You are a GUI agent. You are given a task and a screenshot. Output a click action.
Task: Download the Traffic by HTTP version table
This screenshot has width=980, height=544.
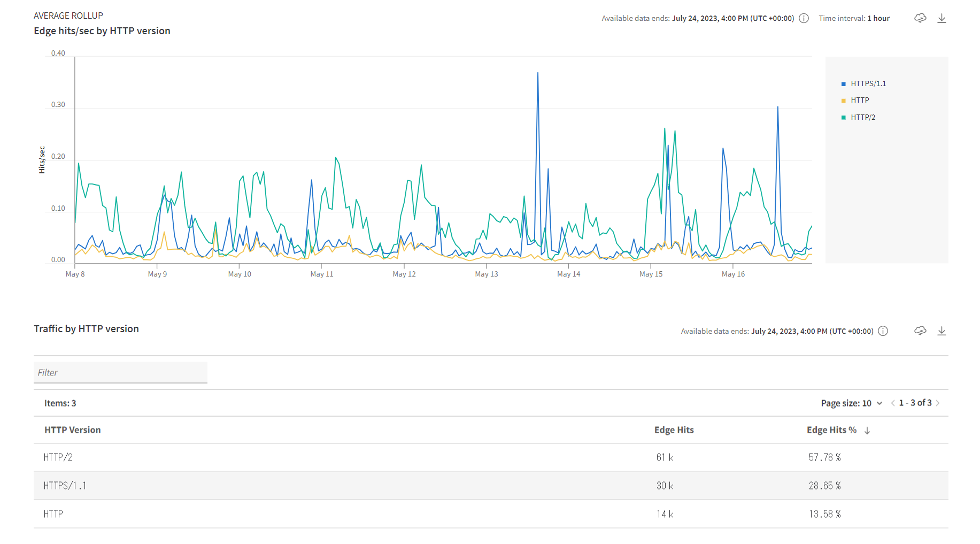[x=942, y=331]
